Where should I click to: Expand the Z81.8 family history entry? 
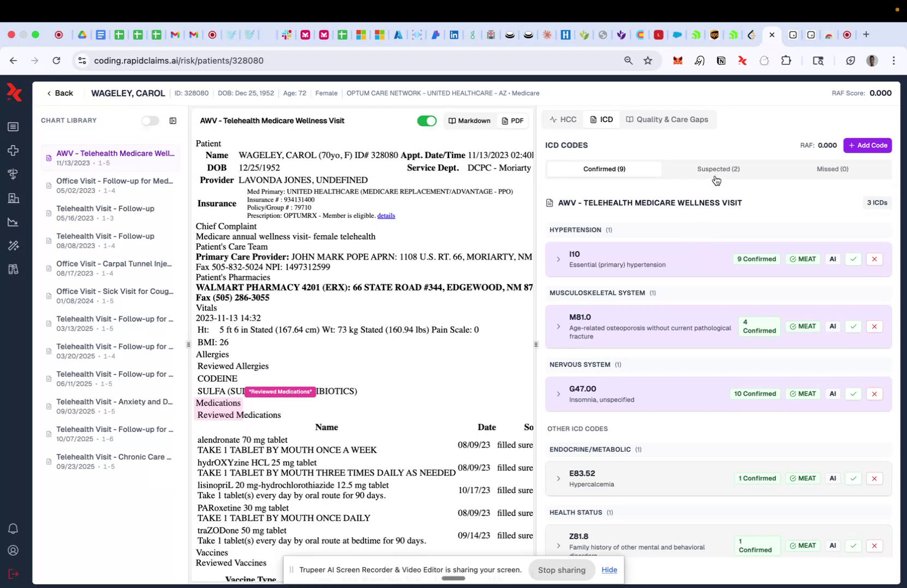click(x=558, y=546)
